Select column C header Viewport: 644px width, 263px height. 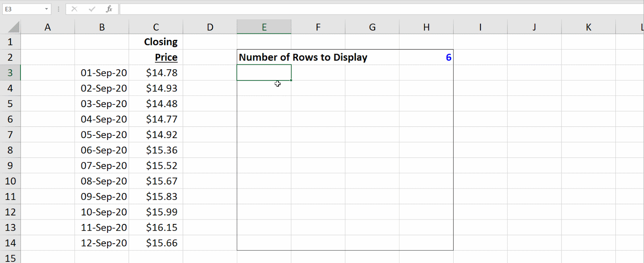click(156, 27)
